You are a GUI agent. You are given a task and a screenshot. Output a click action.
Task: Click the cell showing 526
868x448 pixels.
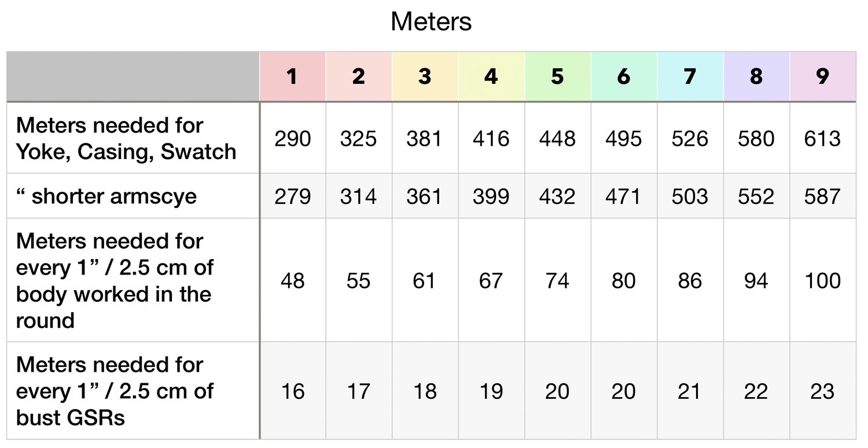pyautogui.click(x=690, y=138)
